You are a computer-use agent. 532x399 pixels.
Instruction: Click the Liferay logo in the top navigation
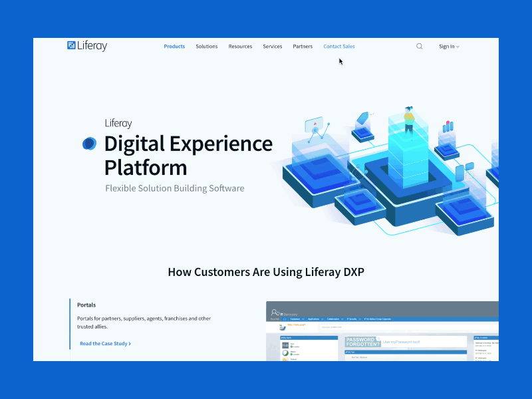click(87, 45)
